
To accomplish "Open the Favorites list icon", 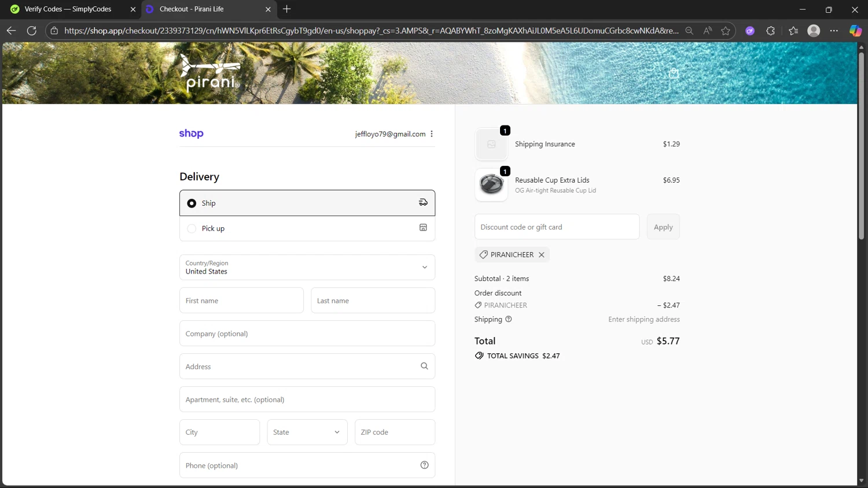I will point(793,31).
